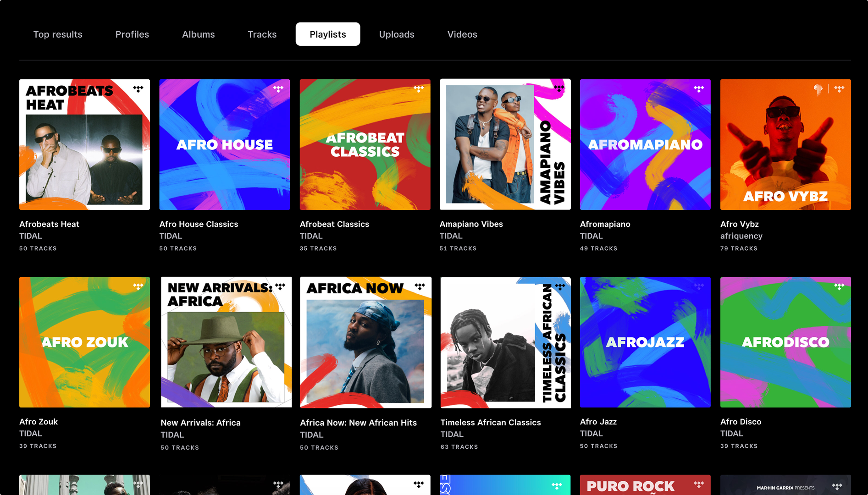Screen dimensions: 868x495
Task: Click the "79 TRACKS" label
Action: click(x=739, y=248)
